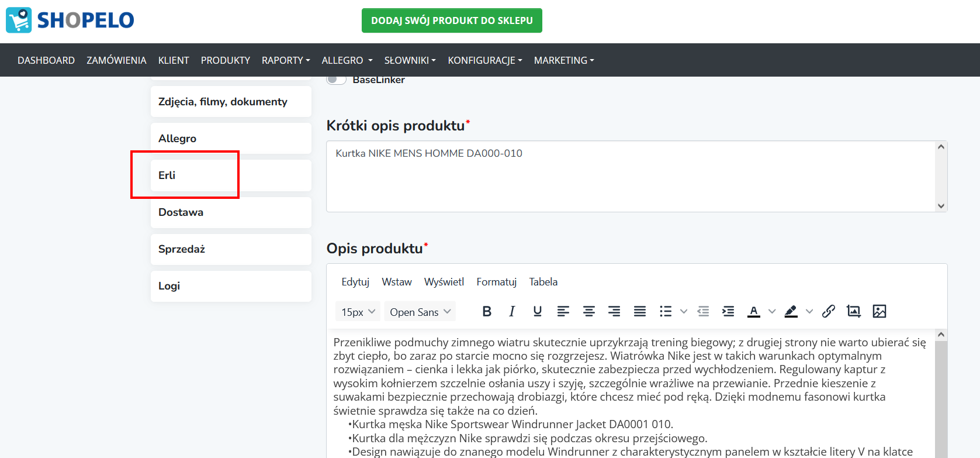Open Formatuj editor menu
Image resolution: width=980 pixels, height=458 pixels.
pyautogui.click(x=497, y=282)
